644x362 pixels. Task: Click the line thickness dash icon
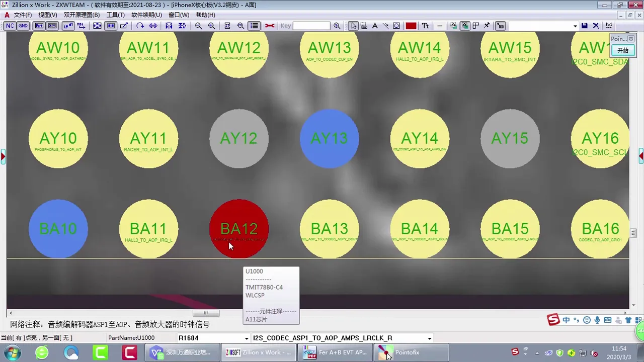440,26
